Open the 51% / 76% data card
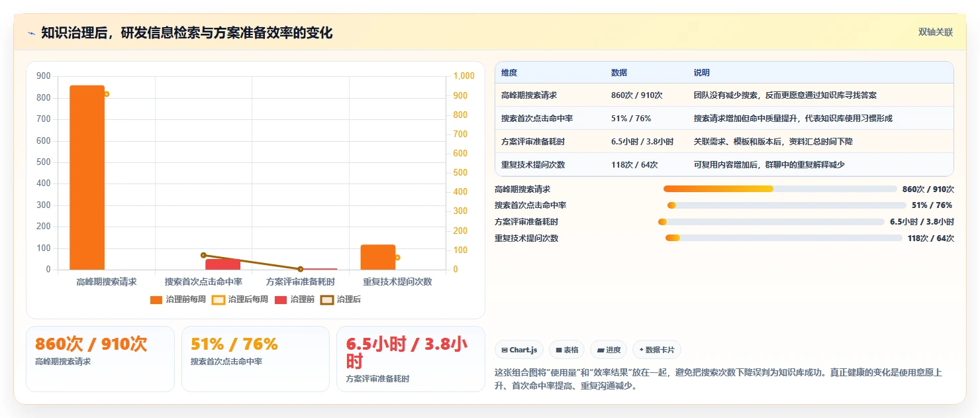Image resolution: width=980 pixels, height=418 pixels. (x=256, y=359)
